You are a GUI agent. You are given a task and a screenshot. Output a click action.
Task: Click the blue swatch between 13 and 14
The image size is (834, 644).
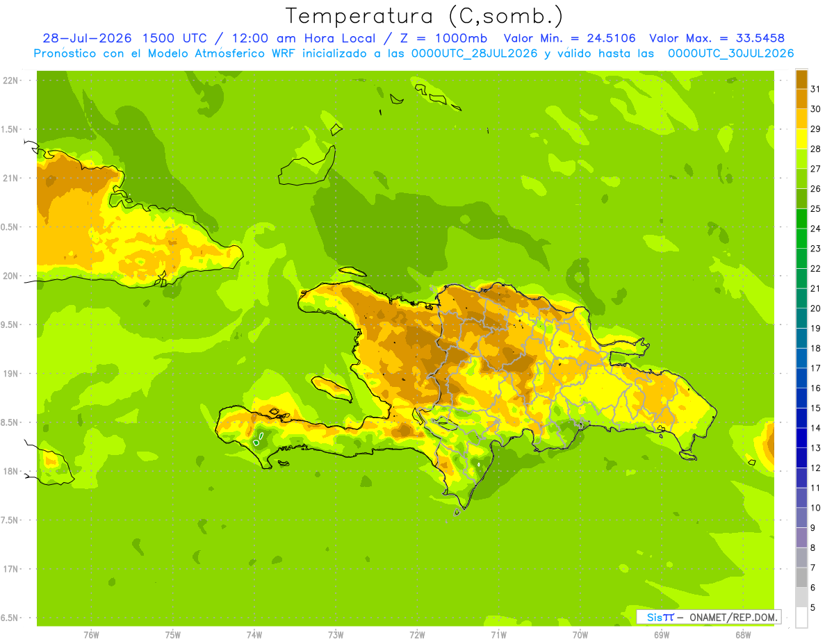pos(801,438)
